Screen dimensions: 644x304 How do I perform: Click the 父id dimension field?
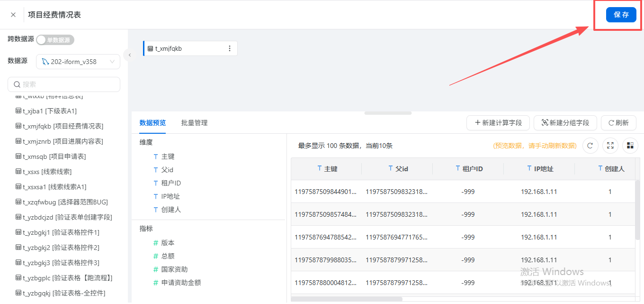pyautogui.click(x=167, y=170)
